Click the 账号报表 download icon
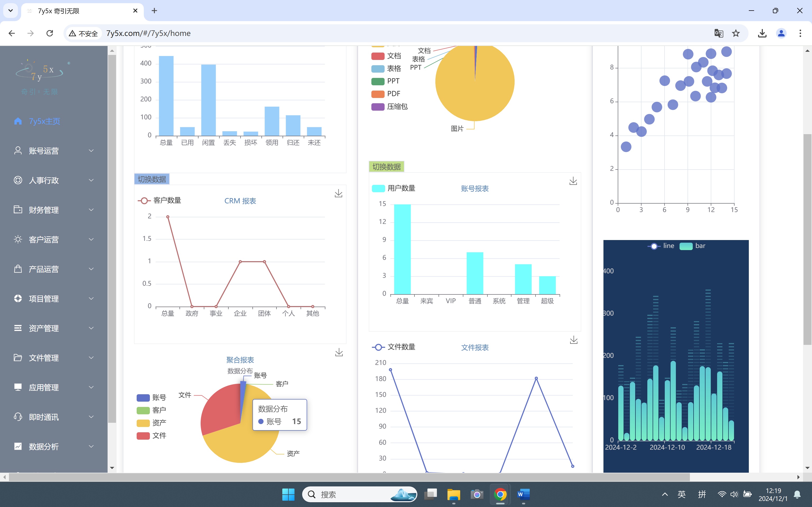The image size is (812, 507). (x=573, y=181)
